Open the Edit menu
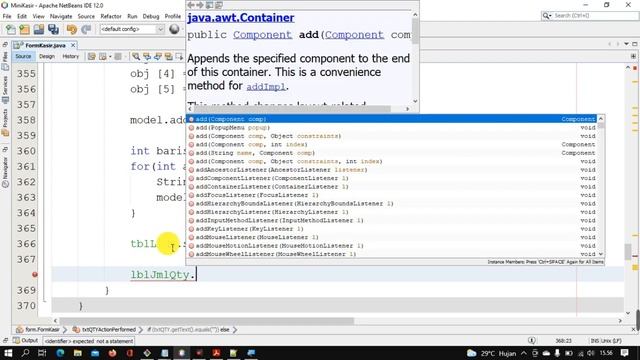Image resolution: width=640 pixels, height=360 pixels. (22, 16)
